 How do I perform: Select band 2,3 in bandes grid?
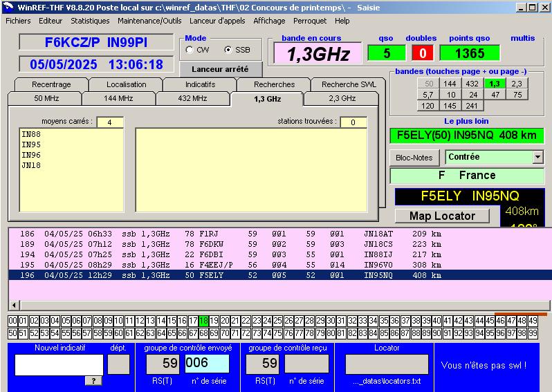[x=517, y=84]
